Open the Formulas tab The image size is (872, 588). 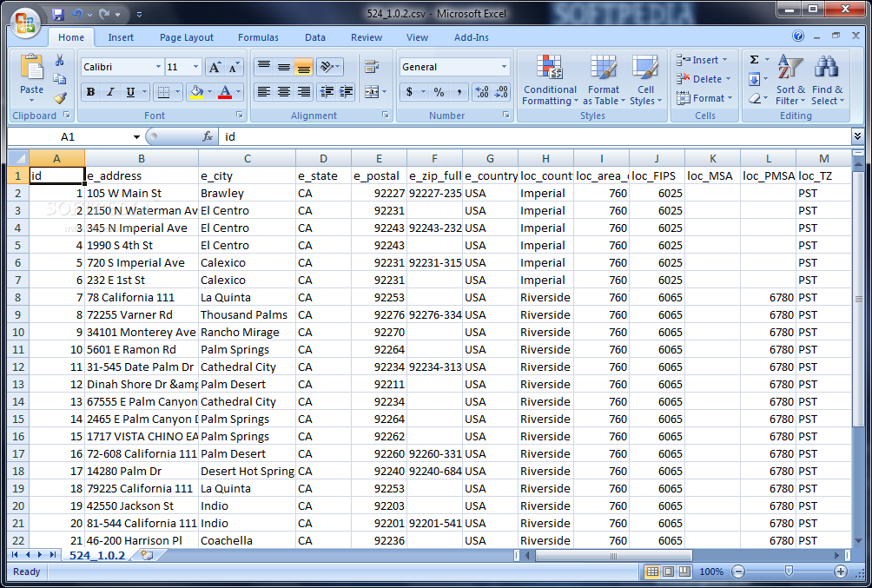(258, 37)
